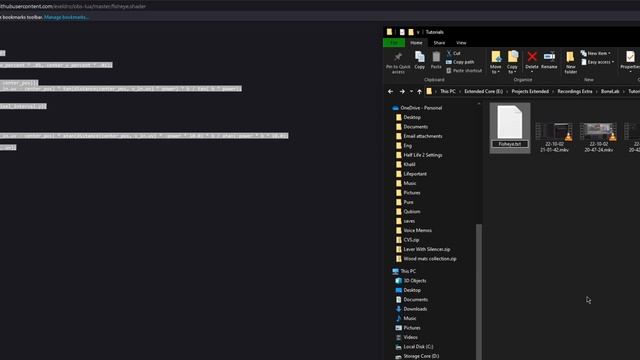Open Local Disk (C:) drive
640x360 pixels.
[x=414, y=347]
